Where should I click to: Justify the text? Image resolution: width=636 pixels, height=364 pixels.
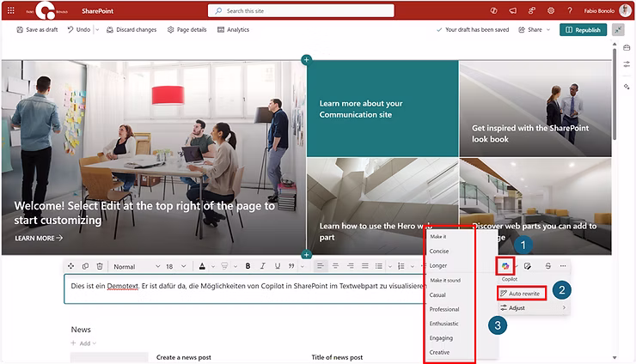coord(365,266)
